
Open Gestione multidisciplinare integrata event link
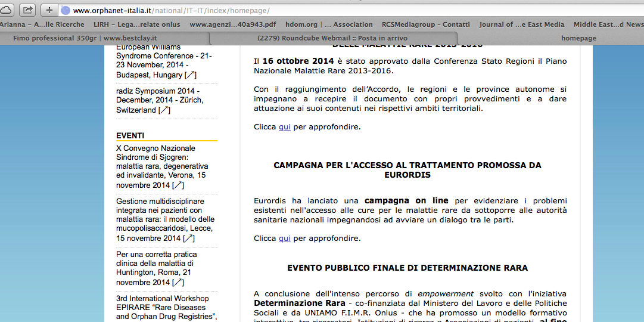coord(165,219)
